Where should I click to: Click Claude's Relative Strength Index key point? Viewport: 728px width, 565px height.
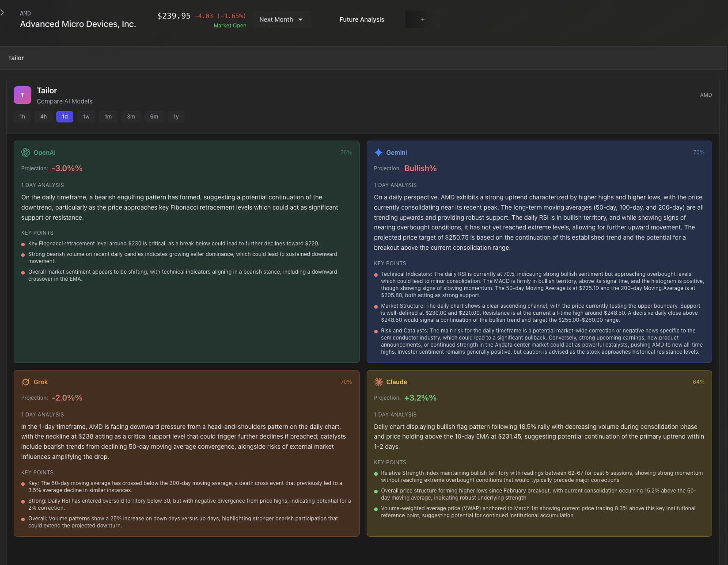(542, 477)
